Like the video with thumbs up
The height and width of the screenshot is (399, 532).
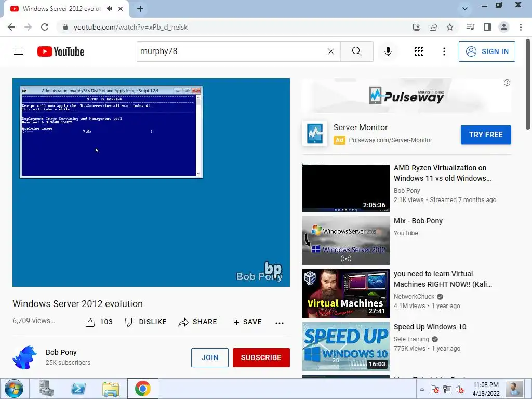[99, 322]
